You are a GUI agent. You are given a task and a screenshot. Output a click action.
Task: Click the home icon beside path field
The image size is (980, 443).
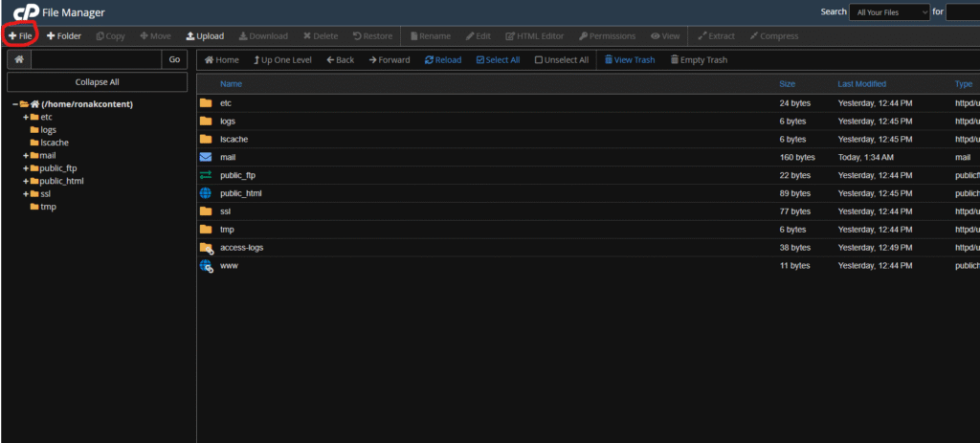pos(19,59)
